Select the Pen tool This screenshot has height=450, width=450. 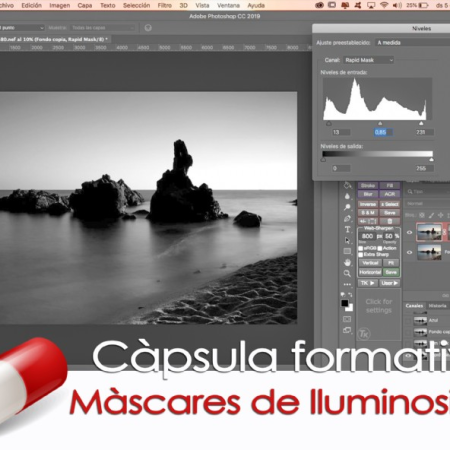(x=347, y=219)
